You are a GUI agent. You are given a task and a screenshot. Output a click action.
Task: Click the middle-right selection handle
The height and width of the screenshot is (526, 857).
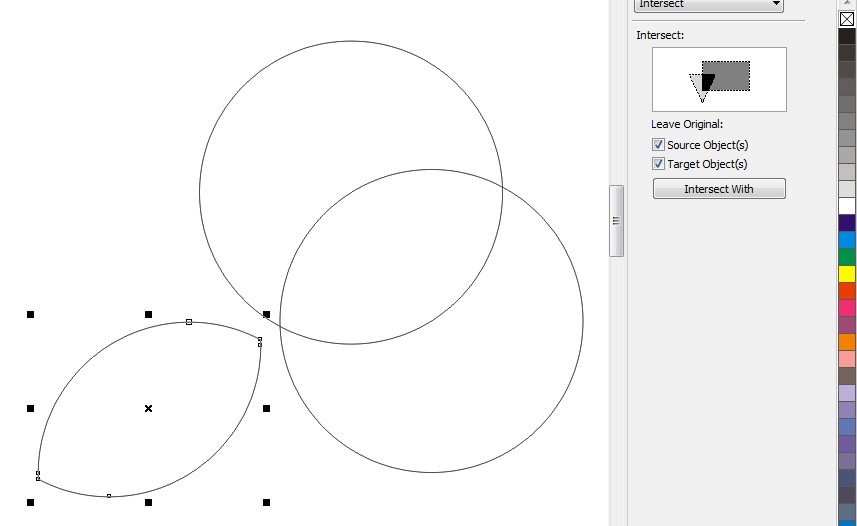tap(266, 408)
